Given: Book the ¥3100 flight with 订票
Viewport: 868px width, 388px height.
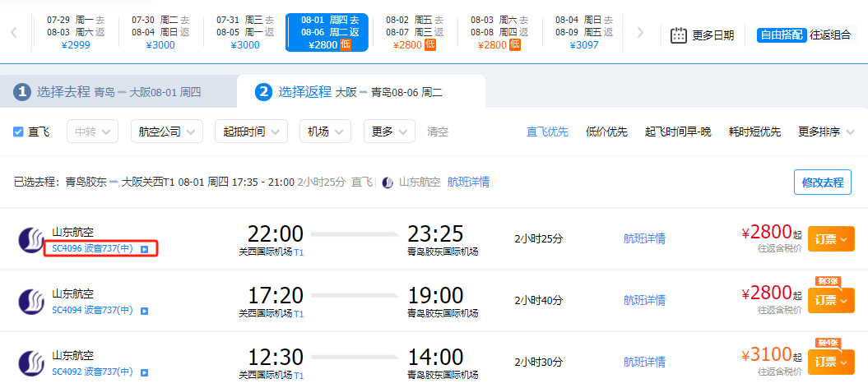Looking at the screenshot, I should 831,362.
